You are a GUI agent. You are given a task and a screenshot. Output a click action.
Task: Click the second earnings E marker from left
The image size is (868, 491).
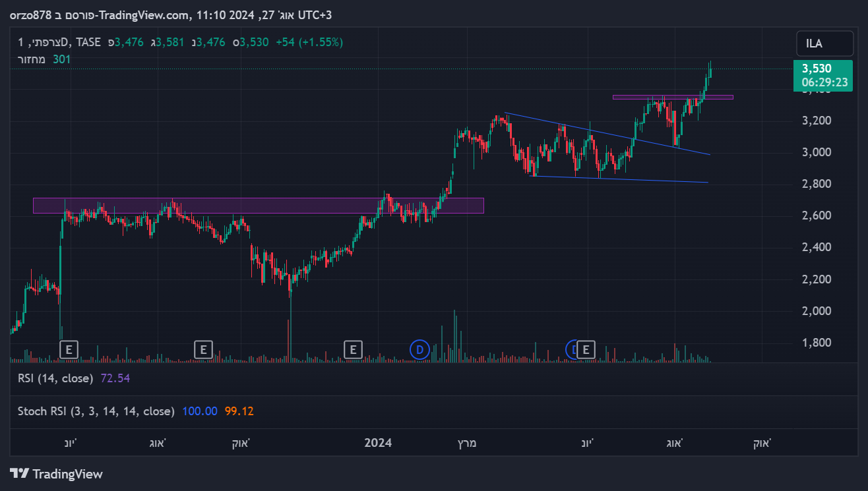click(204, 349)
